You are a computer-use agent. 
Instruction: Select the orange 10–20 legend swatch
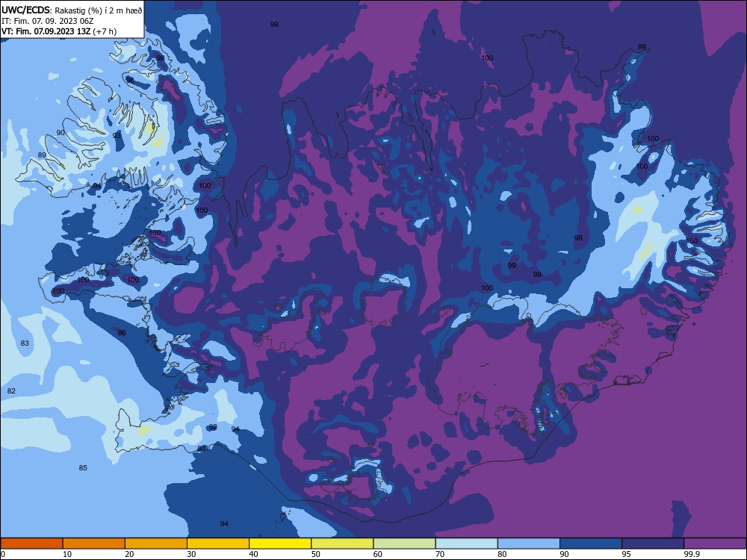coord(94,544)
